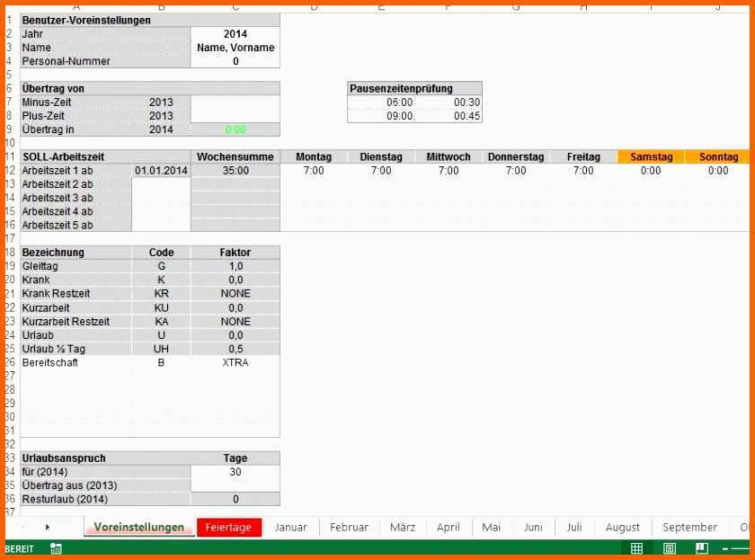
Task: Select Freitag's 7:00 cell
Action: (583, 171)
